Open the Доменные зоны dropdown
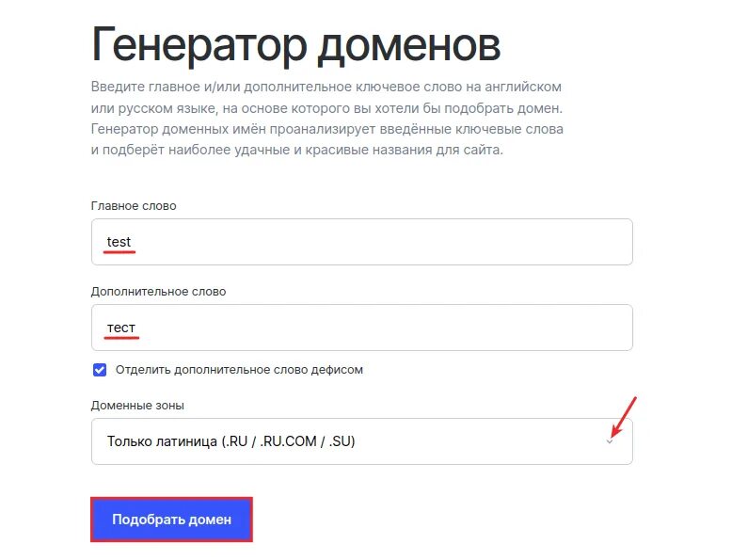Screen dimensions: 731x560 click(362, 441)
